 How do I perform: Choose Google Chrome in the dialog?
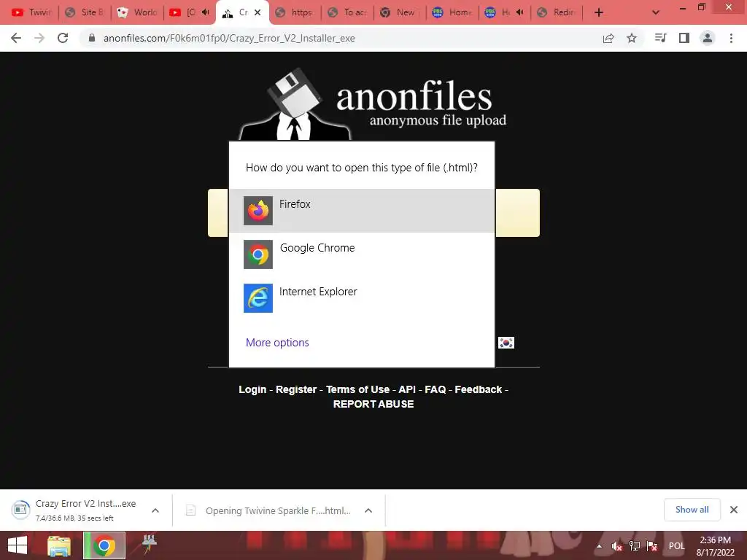point(362,254)
